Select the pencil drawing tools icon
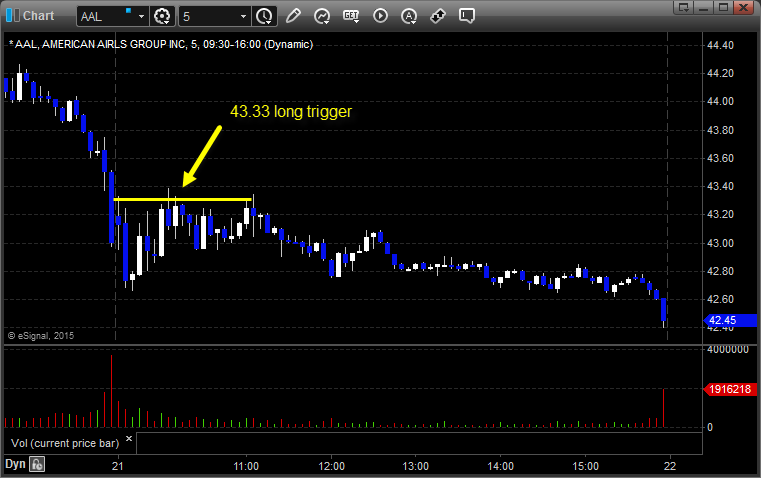 [x=293, y=16]
